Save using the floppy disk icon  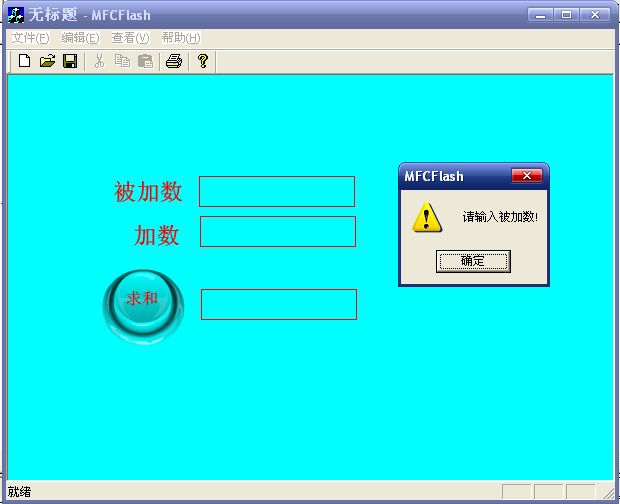point(70,61)
